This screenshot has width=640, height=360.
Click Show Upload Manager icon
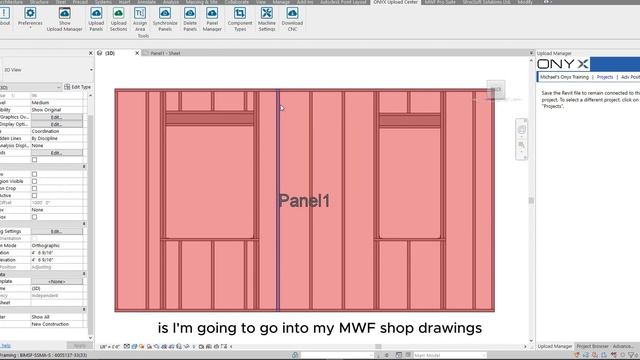tap(64, 13)
